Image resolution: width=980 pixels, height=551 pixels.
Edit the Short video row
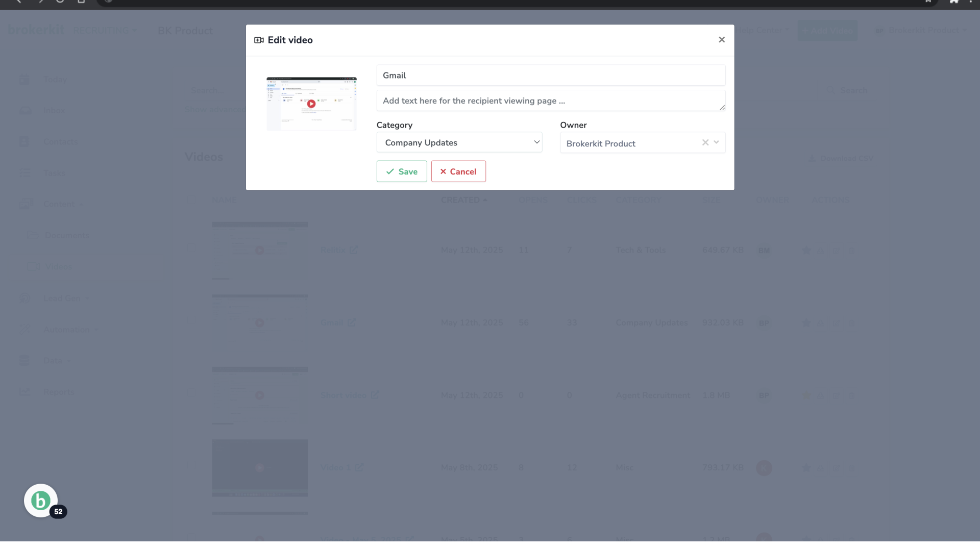pos(836,395)
